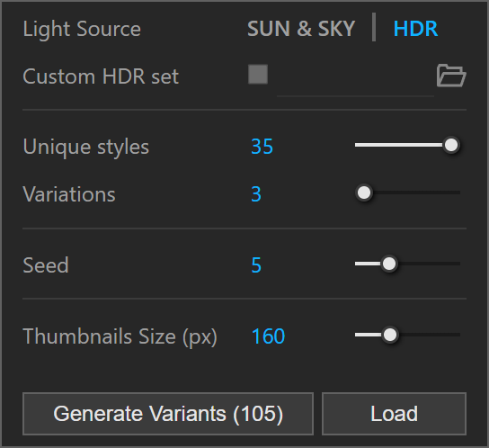Click the Seed slider handle
Image resolution: width=489 pixels, height=448 pixels.
point(389,264)
